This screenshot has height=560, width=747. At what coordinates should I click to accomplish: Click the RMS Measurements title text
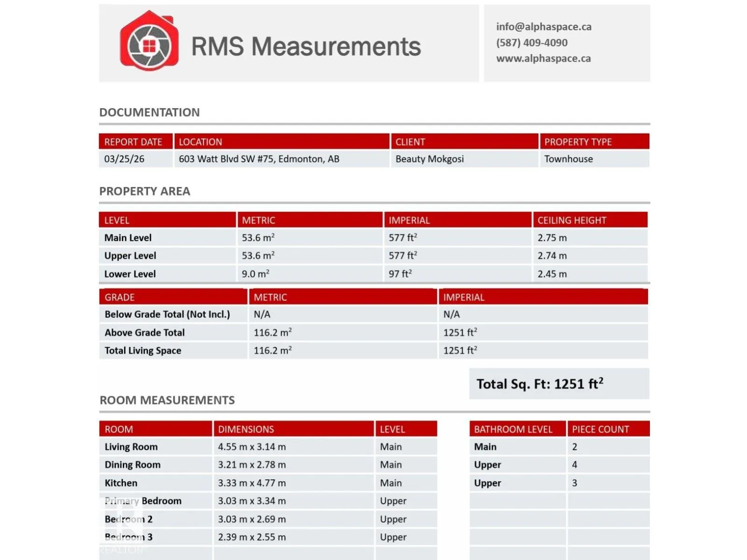(306, 46)
